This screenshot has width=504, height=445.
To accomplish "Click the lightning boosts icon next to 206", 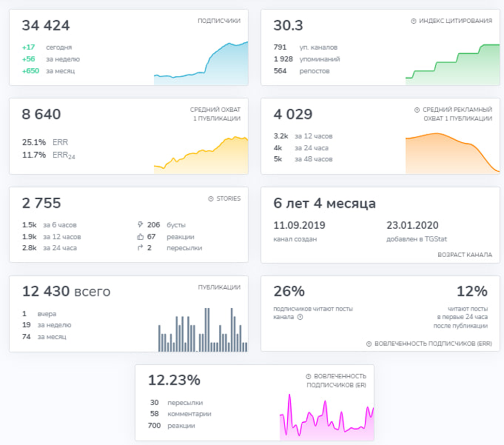I will pyautogui.click(x=140, y=225).
